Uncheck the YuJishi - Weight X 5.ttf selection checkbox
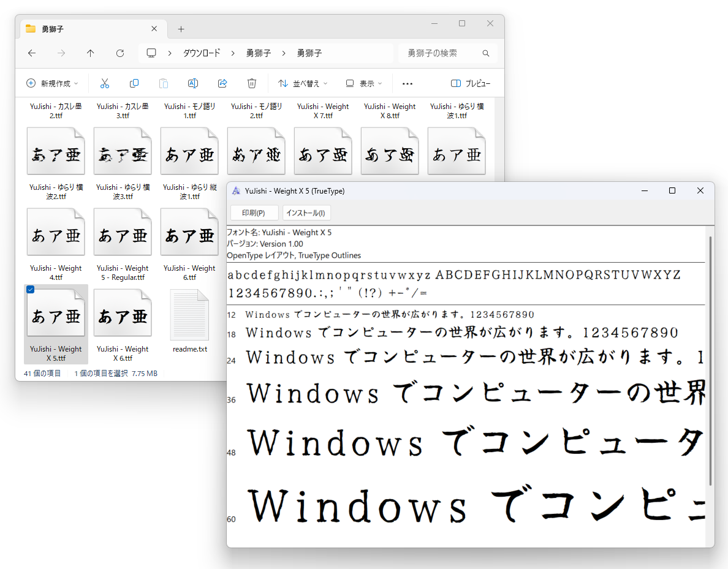728x569 pixels. (x=31, y=289)
